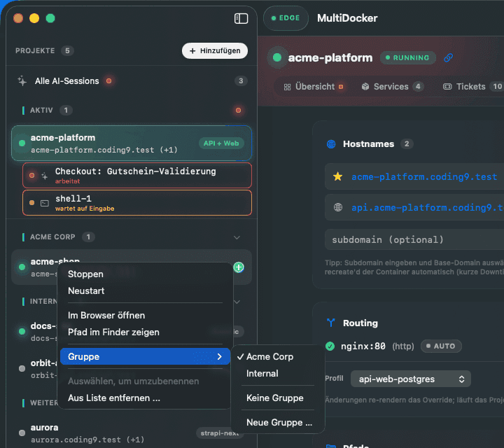Click the Hostnames count badge 2
This screenshot has width=504, height=448.
(407, 144)
